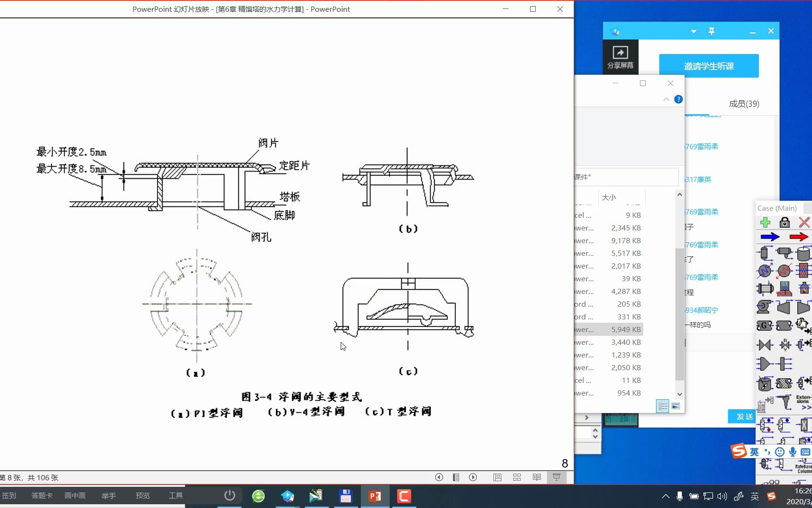Image resolution: width=812 pixels, height=508 pixels.
Task: Pin the classroom window on top
Action: 711,32
